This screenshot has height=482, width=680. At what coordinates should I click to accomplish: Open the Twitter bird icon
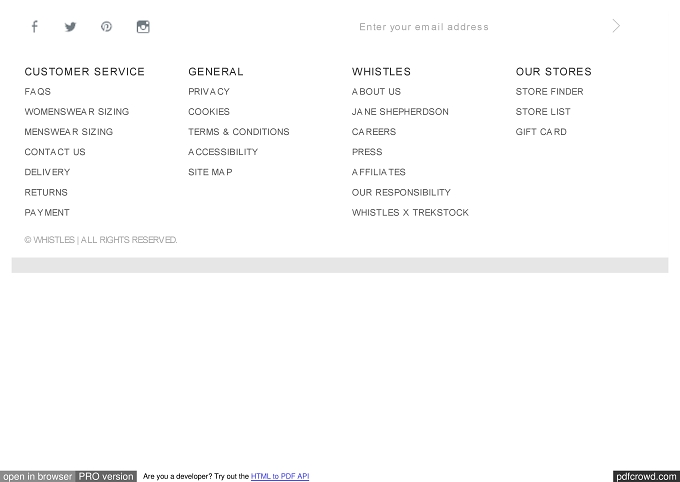click(70, 27)
